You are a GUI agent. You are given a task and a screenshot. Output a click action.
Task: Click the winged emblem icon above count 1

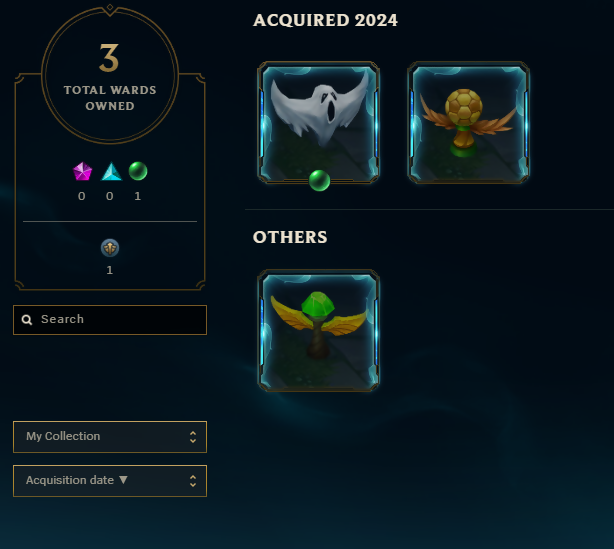click(x=110, y=248)
